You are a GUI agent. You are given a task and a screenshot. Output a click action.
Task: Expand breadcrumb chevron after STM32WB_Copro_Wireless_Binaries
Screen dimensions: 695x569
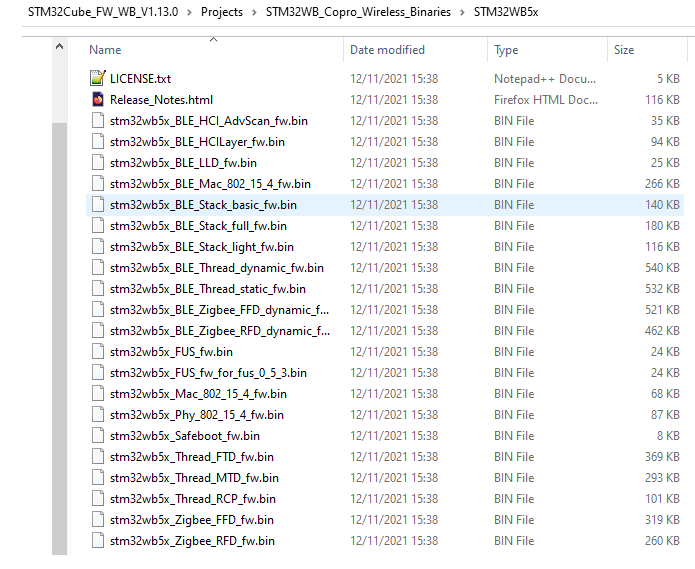462,12
